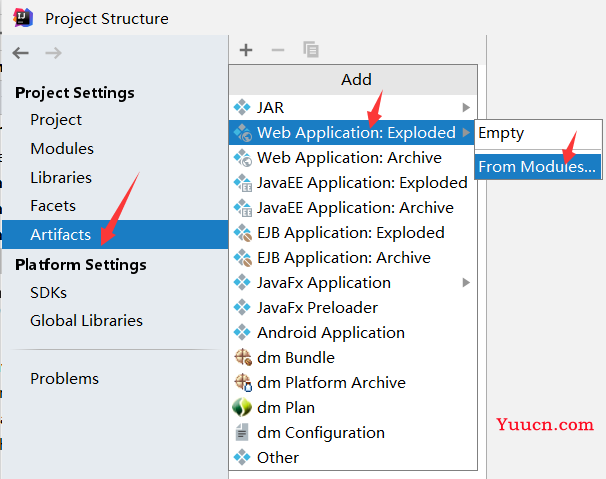
Task: Click the JavaEE Application: Archive icon
Action: tap(243, 208)
